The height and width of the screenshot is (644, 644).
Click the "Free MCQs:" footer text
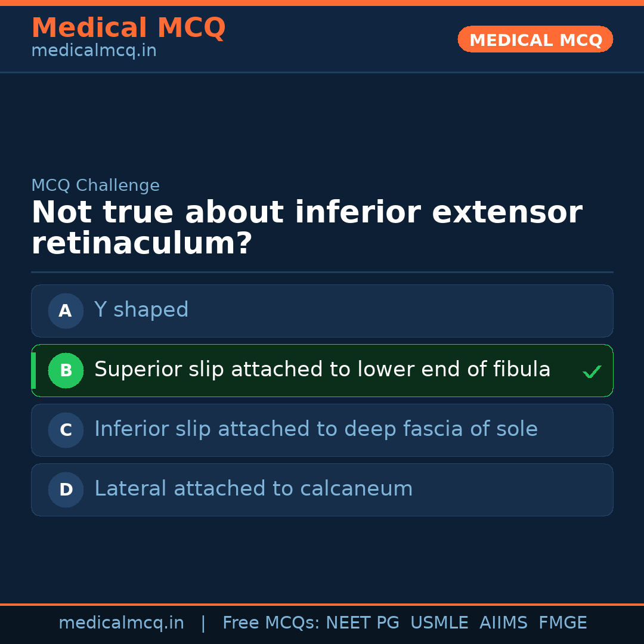click(x=271, y=623)
